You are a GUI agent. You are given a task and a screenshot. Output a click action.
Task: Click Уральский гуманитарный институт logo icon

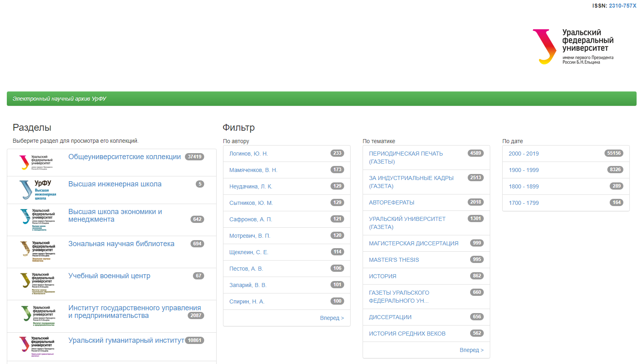37,347
